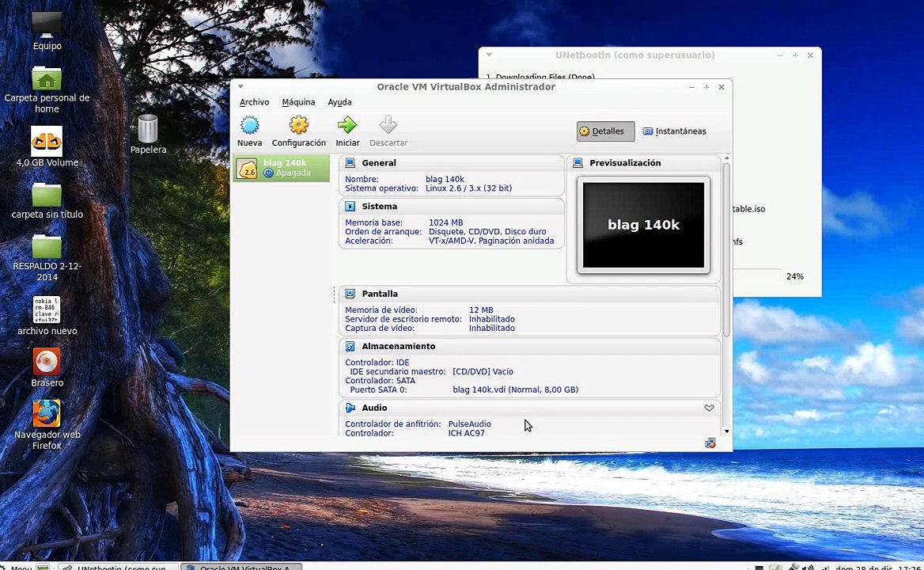Click Oracle VM VirtualBox taskbar button
924x570 pixels.
(x=241, y=567)
